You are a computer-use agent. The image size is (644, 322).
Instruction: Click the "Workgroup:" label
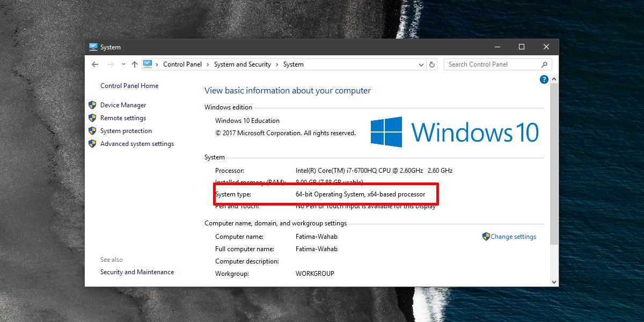coord(232,274)
